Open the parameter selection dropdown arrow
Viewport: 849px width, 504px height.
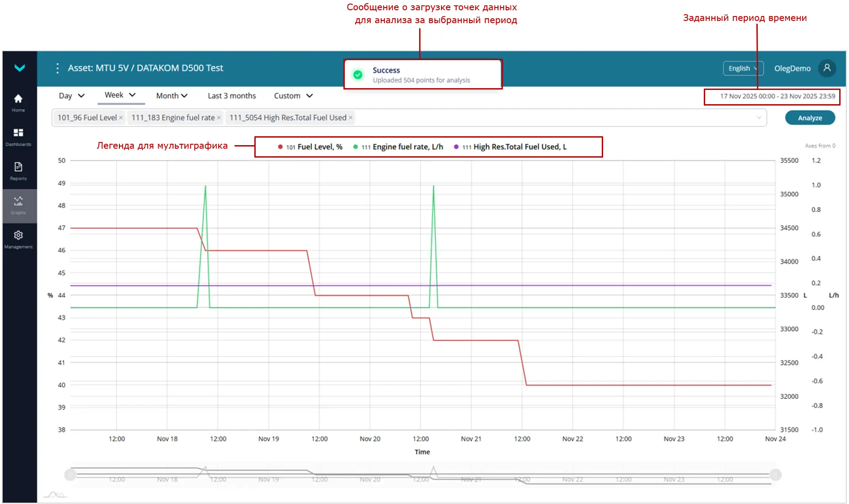[x=759, y=118]
